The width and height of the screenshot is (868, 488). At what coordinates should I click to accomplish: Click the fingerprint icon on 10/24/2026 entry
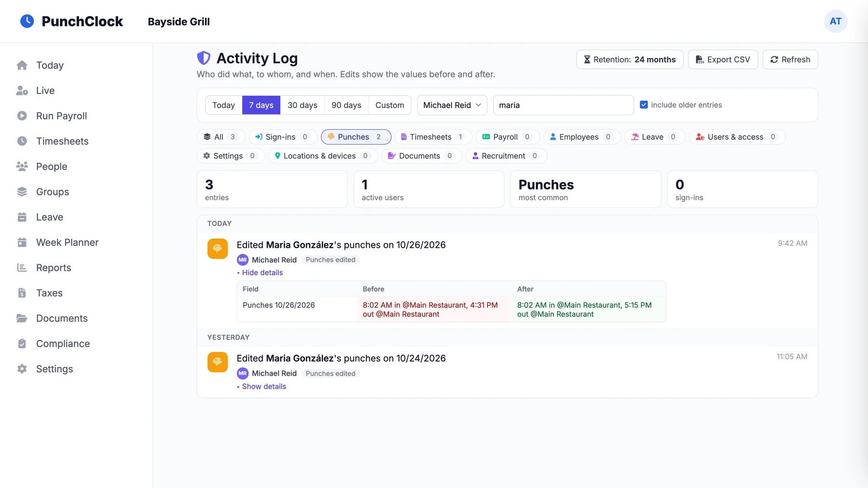217,362
